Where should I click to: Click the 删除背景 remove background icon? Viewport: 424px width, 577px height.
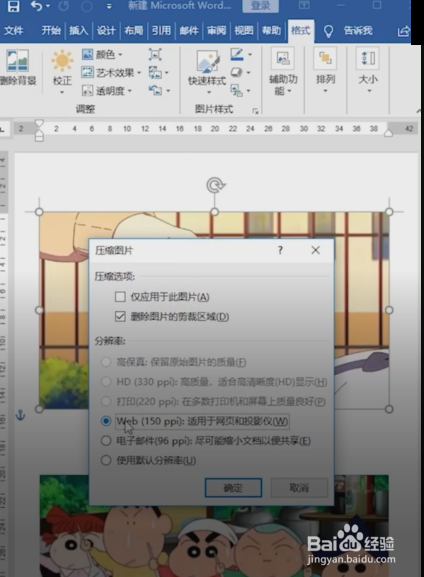[x=17, y=61]
